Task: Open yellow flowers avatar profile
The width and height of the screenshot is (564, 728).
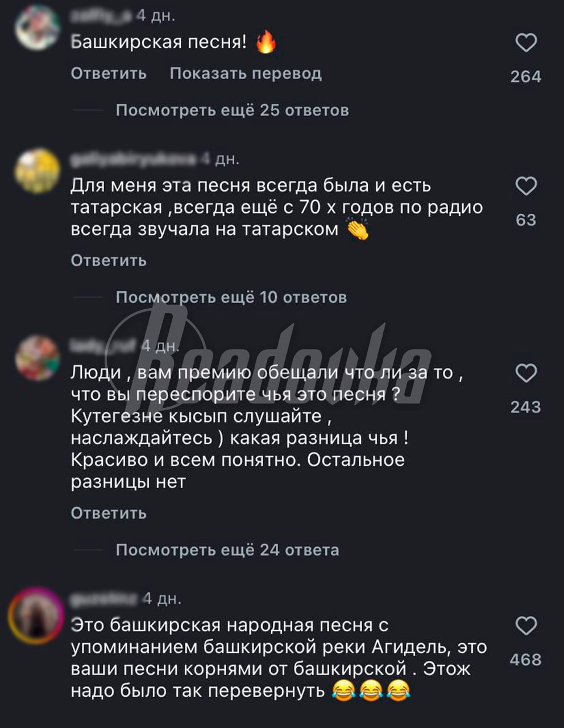Action: tap(38, 171)
